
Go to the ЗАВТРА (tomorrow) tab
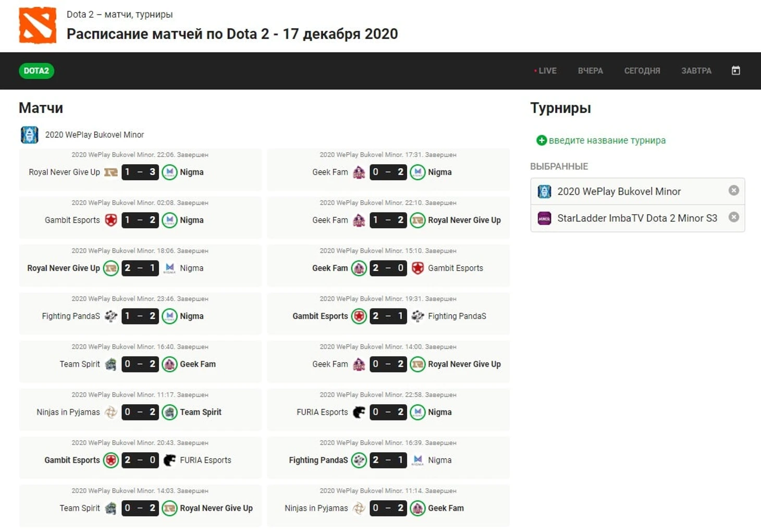696,71
